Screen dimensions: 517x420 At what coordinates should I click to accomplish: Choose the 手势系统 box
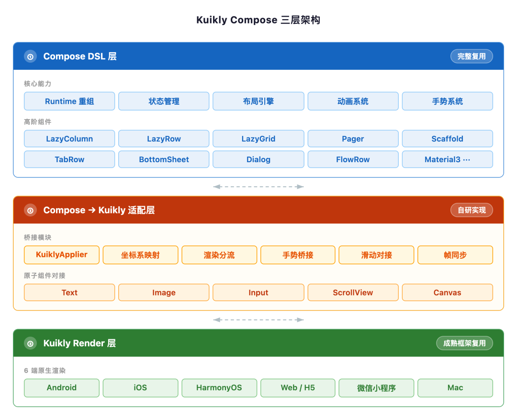tap(448, 101)
